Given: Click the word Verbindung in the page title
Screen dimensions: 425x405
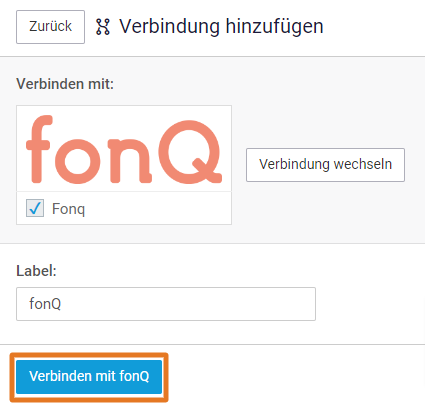Looking at the screenshot, I should click(170, 26).
